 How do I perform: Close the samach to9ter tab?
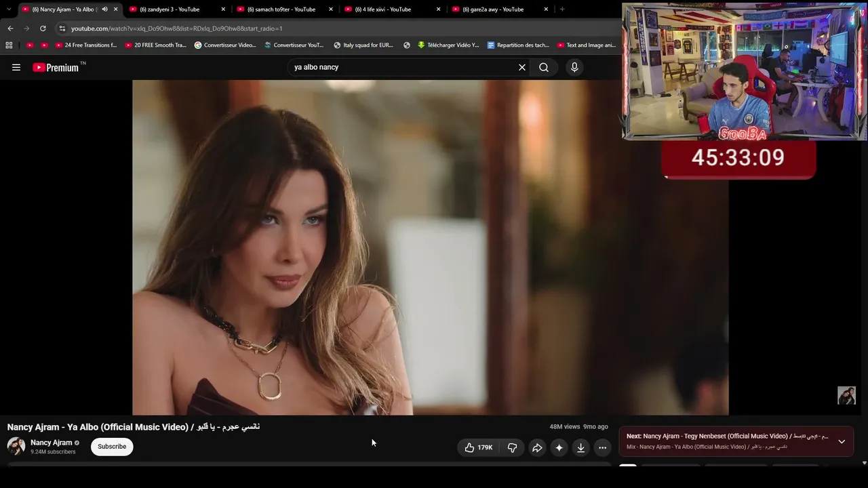click(x=331, y=9)
